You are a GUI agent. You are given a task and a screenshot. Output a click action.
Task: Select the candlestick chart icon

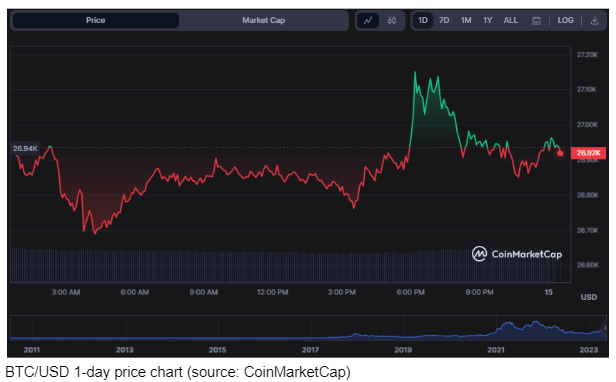[392, 20]
